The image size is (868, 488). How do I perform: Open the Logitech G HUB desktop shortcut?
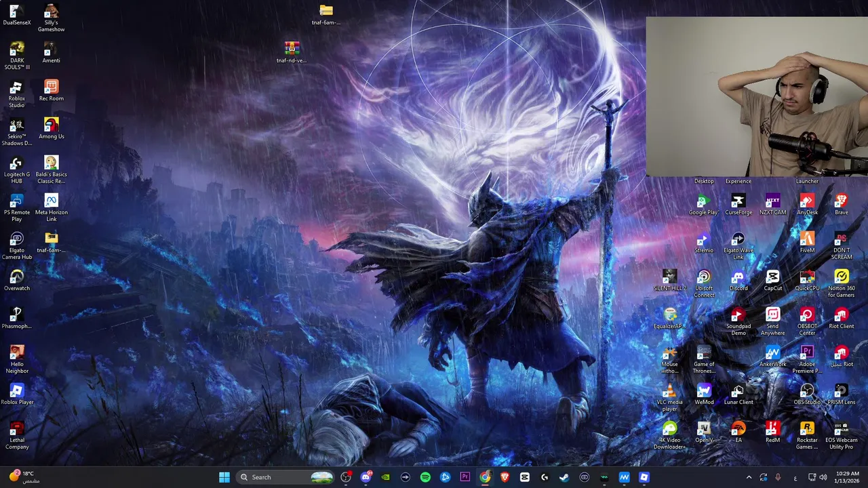[17, 170]
